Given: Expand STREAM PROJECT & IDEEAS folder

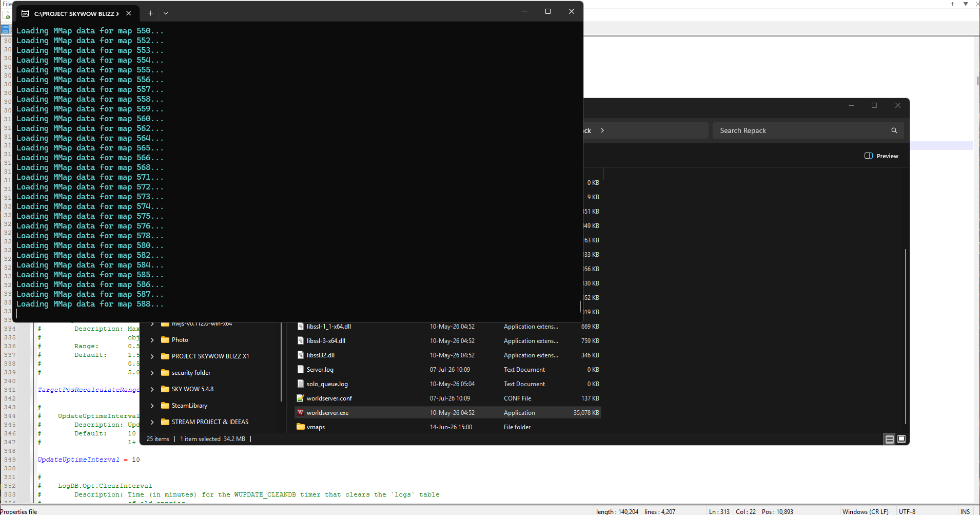Looking at the screenshot, I should 152,422.
